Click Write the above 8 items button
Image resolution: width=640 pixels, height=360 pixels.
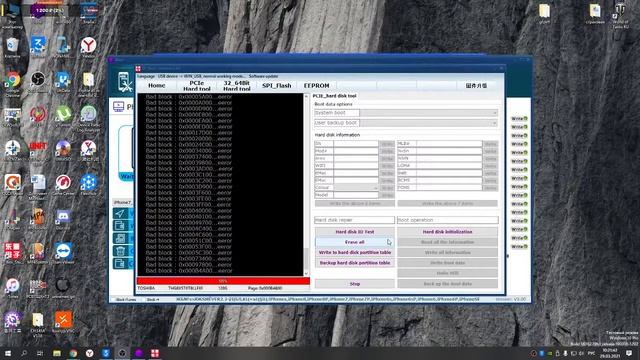coord(355,203)
